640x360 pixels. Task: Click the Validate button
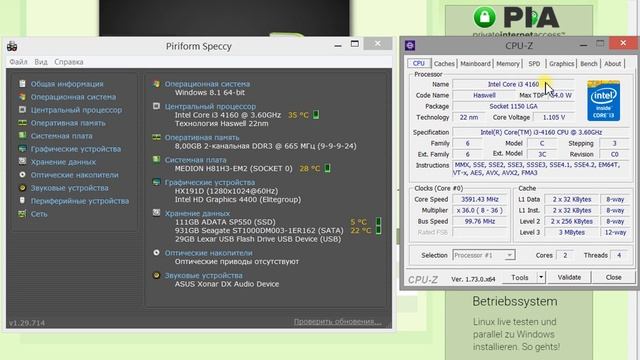click(569, 277)
